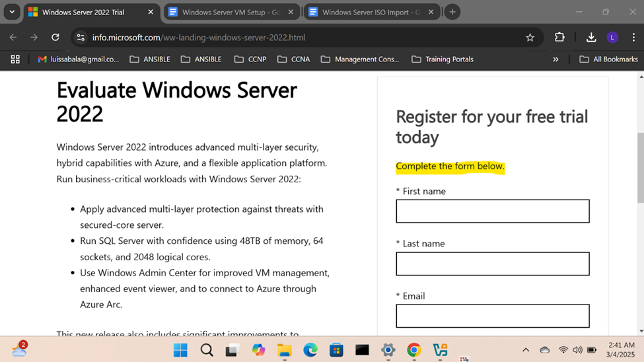Switch to Google Chrome on taskbar
The width and height of the screenshot is (644, 362).
click(x=414, y=350)
